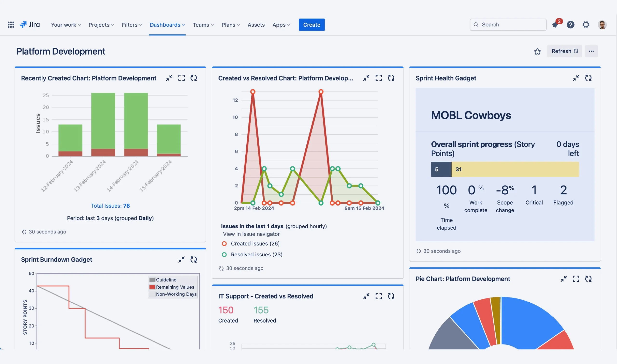This screenshot has height=364, width=617.
Task: Maximize the IT Support Created vs Resolved gadget
Action: 379,296
